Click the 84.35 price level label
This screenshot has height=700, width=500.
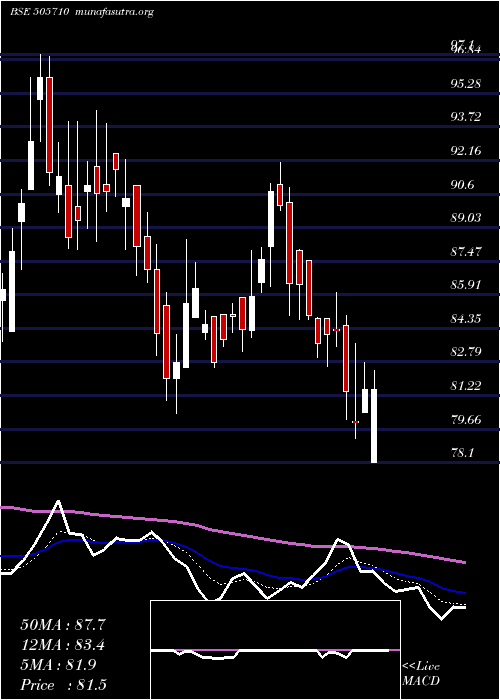[x=466, y=319]
